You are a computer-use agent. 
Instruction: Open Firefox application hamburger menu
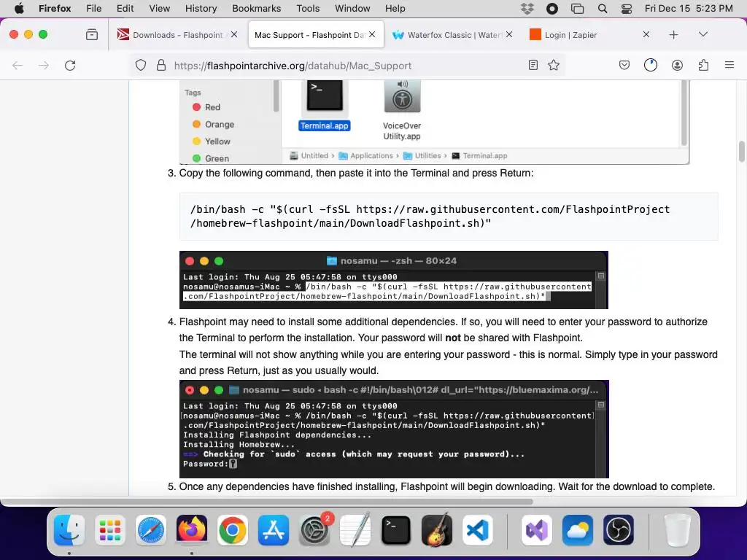[x=729, y=65]
